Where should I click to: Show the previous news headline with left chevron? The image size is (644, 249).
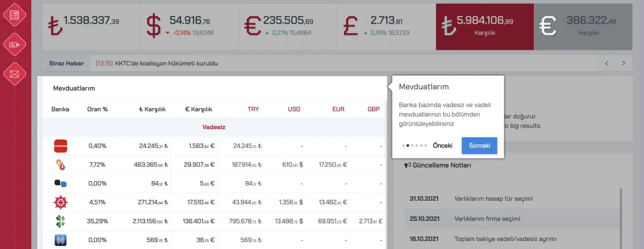click(x=607, y=63)
